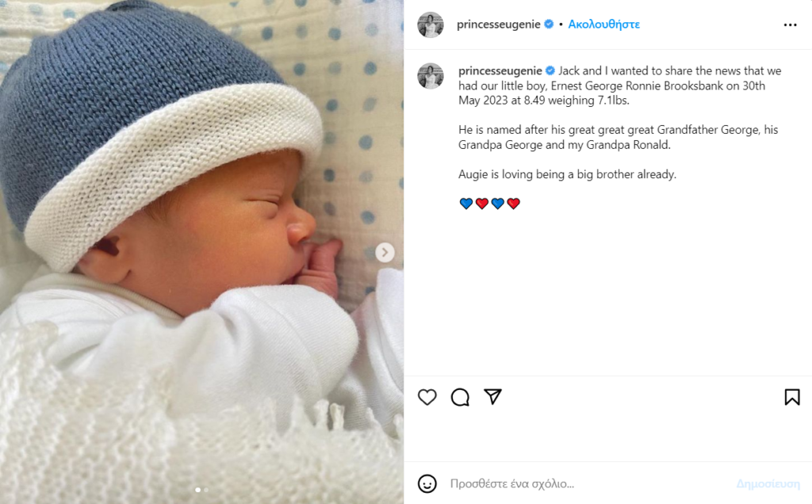Open princesseugenie profile from header username
The image size is (812, 504).
(498, 25)
